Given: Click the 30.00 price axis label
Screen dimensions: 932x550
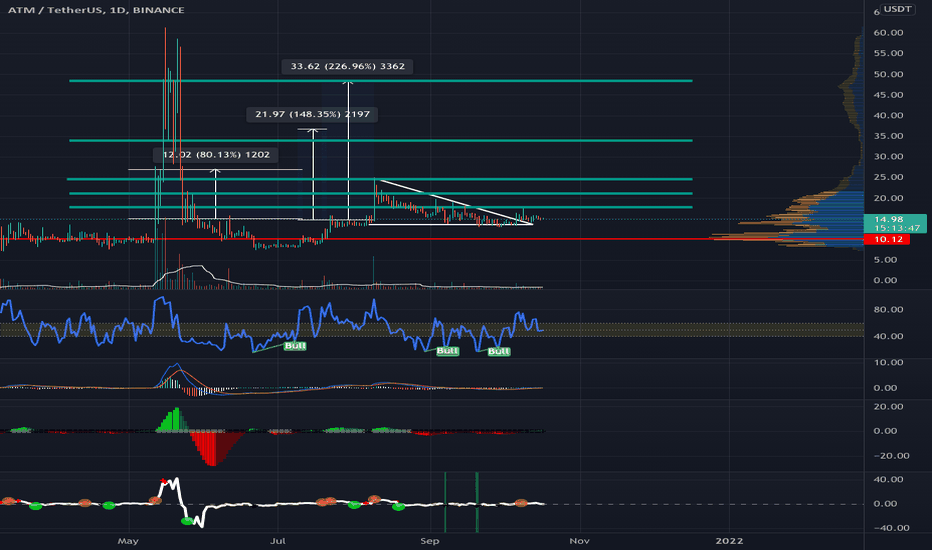Looking at the screenshot, I should point(888,157).
